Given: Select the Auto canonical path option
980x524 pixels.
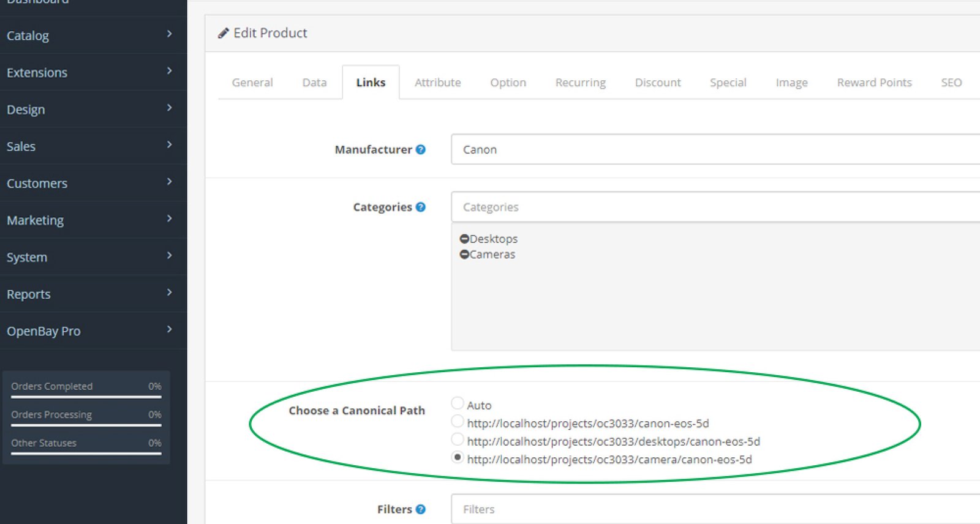Looking at the screenshot, I should (x=457, y=403).
